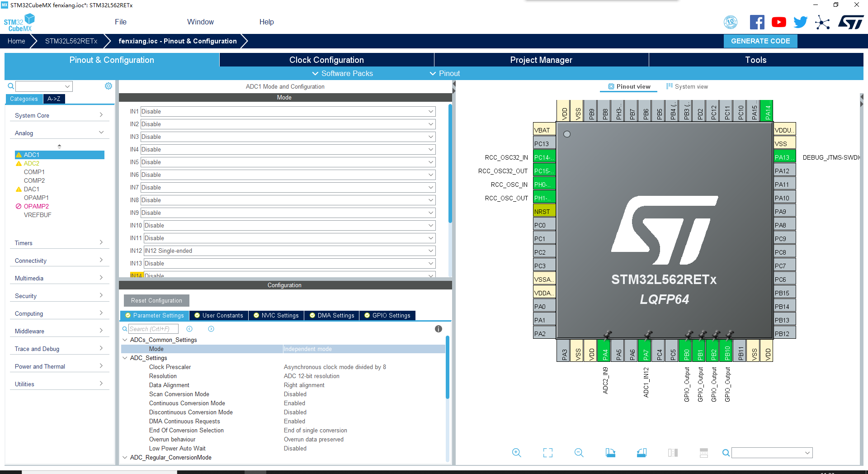Go to Home breadcrumb
Viewport: 868px width, 474px height.
(x=16, y=41)
